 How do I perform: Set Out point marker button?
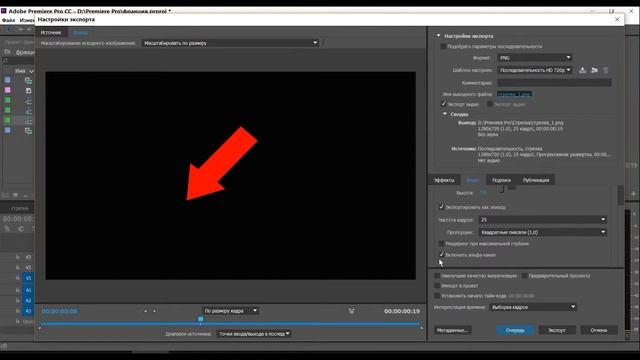[x=154, y=311]
